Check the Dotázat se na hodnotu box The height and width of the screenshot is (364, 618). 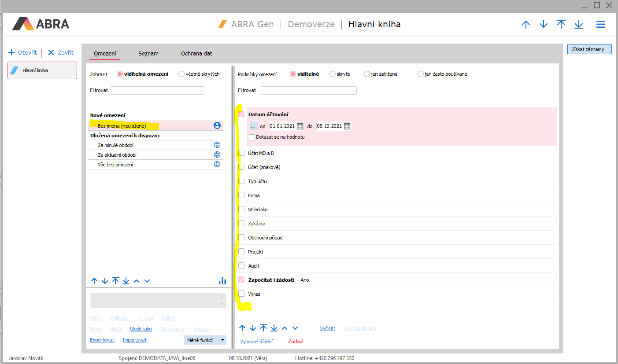coord(252,137)
